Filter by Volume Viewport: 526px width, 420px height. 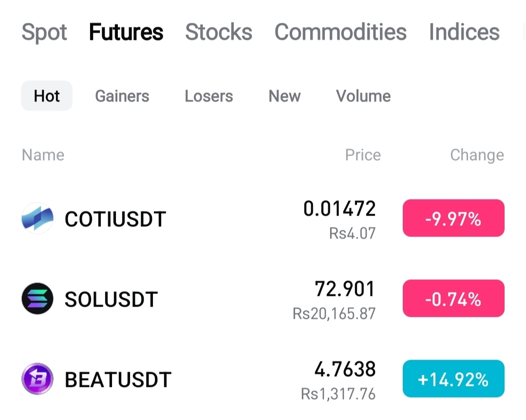click(363, 96)
